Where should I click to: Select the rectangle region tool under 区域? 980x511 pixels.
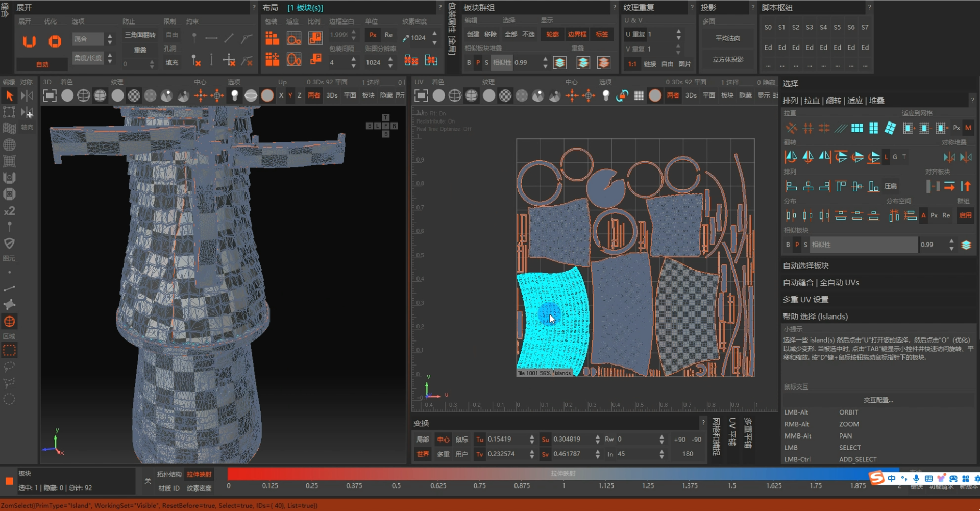[9, 351]
